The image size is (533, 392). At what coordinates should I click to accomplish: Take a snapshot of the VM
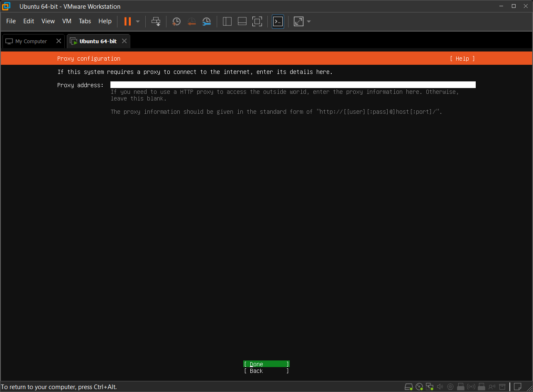point(176,21)
